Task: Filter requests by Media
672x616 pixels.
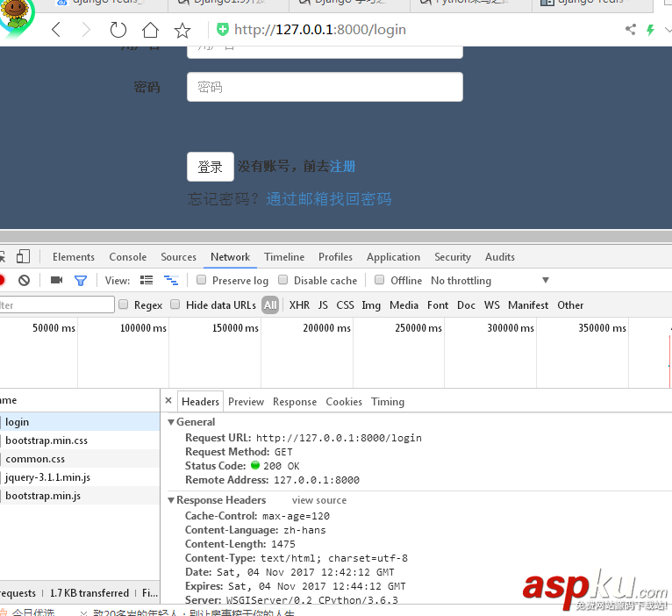Action: pos(404,304)
